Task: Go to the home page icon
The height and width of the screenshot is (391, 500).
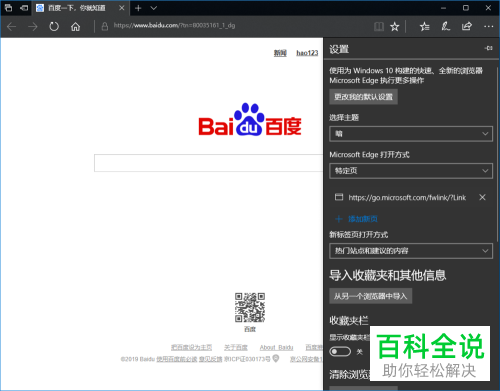Action: 75,26
